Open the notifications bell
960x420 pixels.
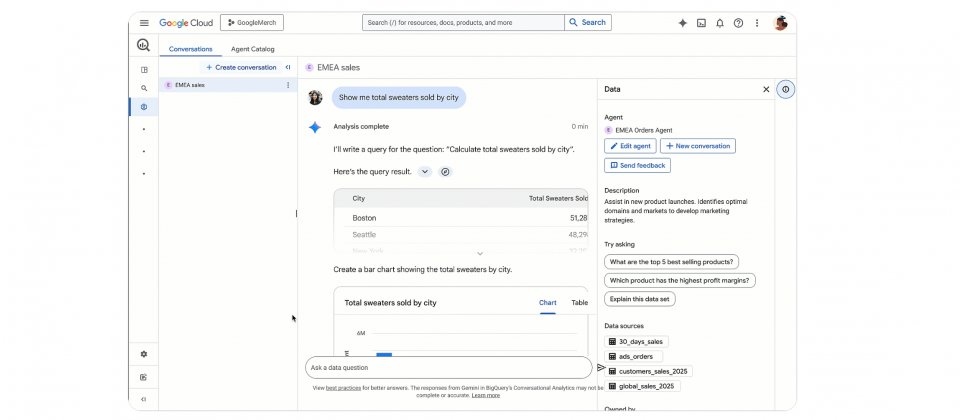[x=719, y=22]
